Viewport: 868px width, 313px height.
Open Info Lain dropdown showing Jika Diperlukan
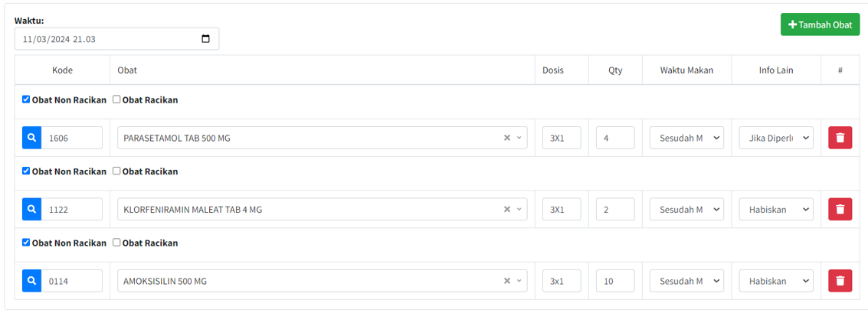click(775, 138)
